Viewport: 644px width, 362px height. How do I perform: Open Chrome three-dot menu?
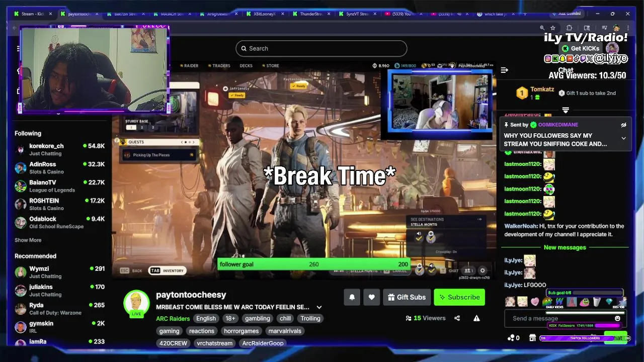click(628, 28)
